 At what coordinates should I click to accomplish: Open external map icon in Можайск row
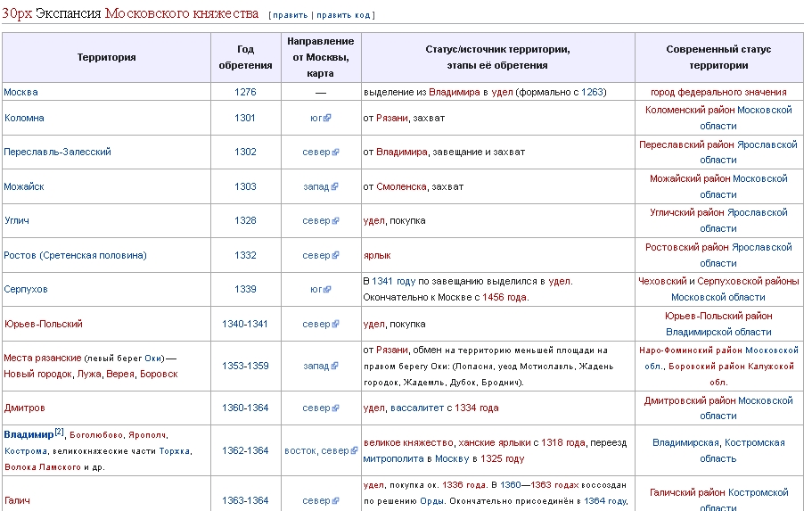tap(334, 186)
